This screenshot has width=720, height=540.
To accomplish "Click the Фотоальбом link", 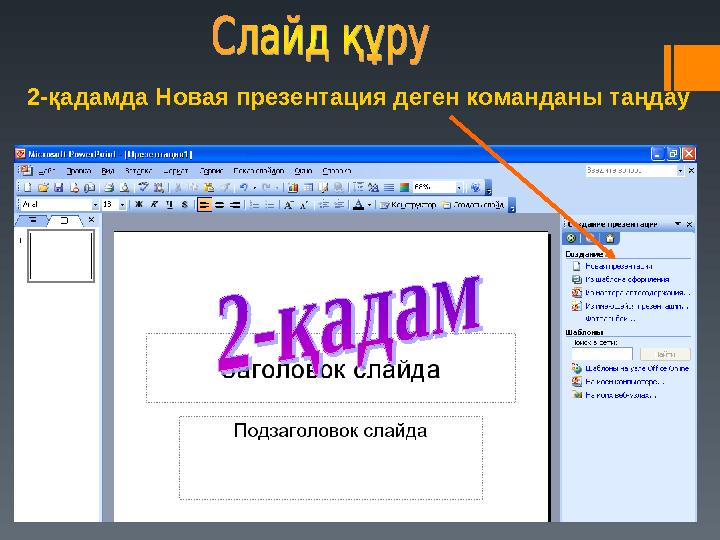I will point(610,318).
